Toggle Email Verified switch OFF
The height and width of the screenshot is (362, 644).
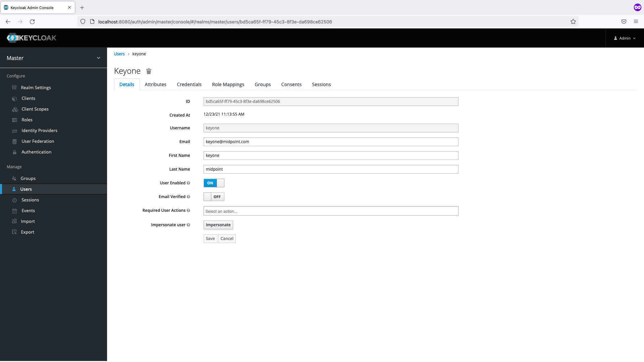(214, 196)
